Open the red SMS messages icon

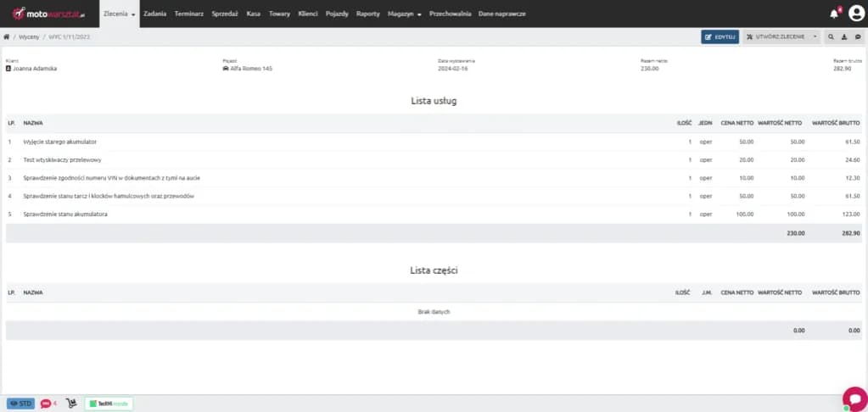click(x=48, y=404)
